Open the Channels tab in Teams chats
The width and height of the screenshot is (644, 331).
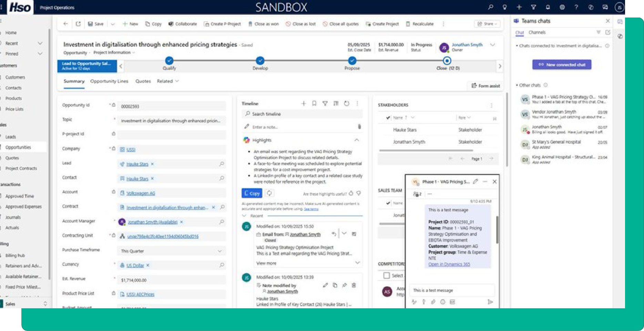pyautogui.click(x=537, y=32)
